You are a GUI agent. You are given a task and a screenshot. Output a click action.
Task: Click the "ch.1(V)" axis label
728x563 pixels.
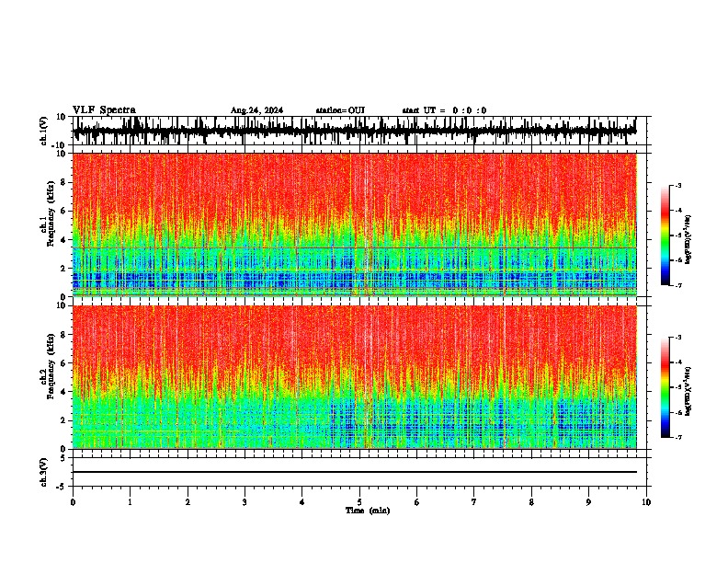[44, 131]
